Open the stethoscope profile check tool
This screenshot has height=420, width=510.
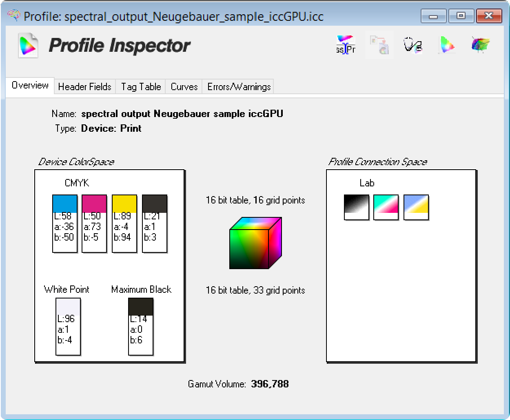412,45
